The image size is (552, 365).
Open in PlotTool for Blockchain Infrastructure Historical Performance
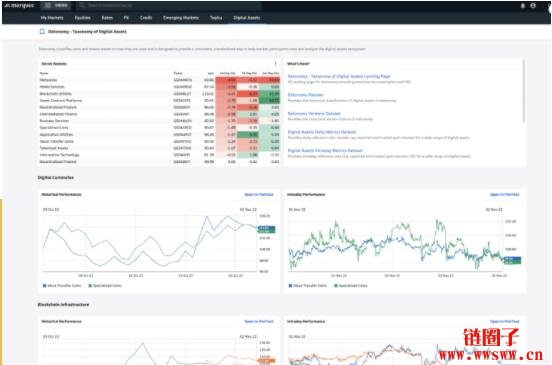[x=259, y=321]
